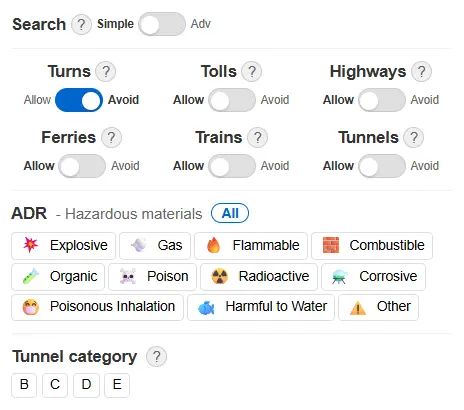The height and width of the screenshot is (410, 464).
Task: Open the Tunnels help icon
Action: coord(414,138)
